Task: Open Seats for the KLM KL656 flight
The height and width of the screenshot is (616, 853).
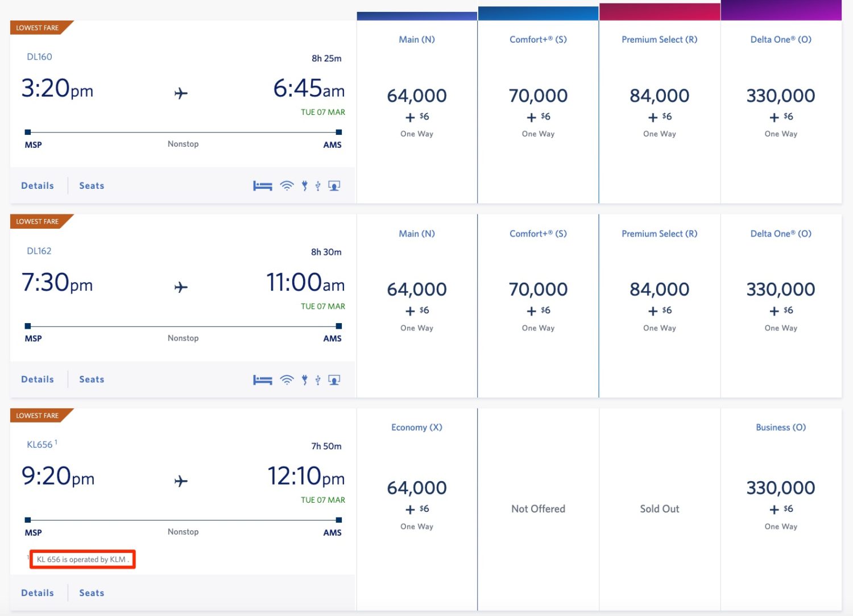Action: [x=92, y=593]
